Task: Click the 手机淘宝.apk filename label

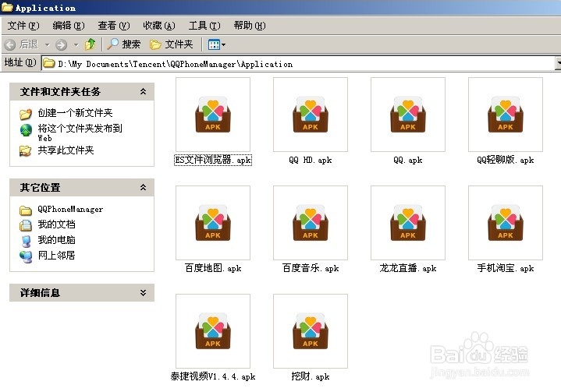Action: coord(505,268)
